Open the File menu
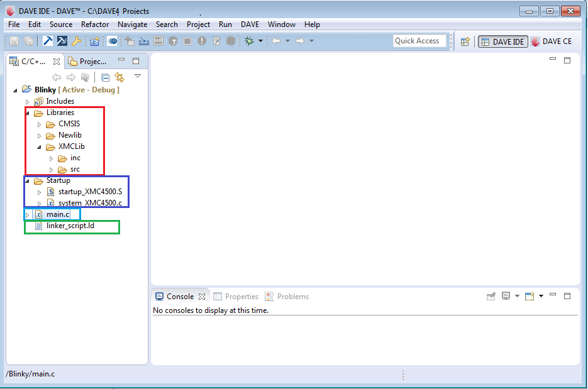Image resolution: width=588 pixels, height=389 pixels. (x=14, y=25)
